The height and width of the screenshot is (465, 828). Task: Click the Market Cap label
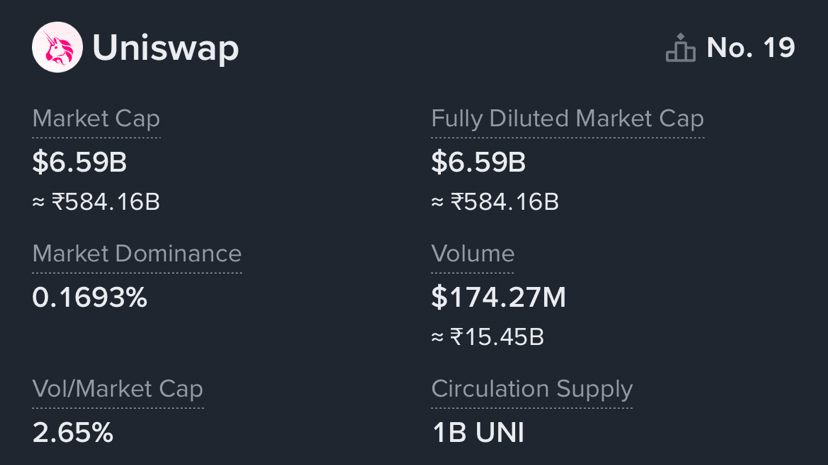(96, 119)
